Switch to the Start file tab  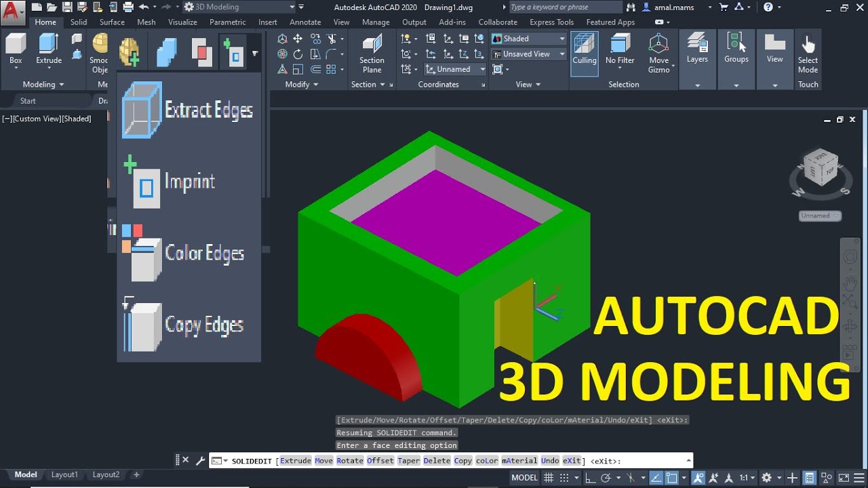pos(28,101)
